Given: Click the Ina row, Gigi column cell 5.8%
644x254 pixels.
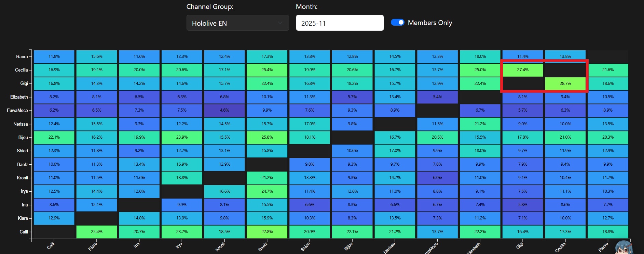Looking at the screenshot, I should click(523, 205).
